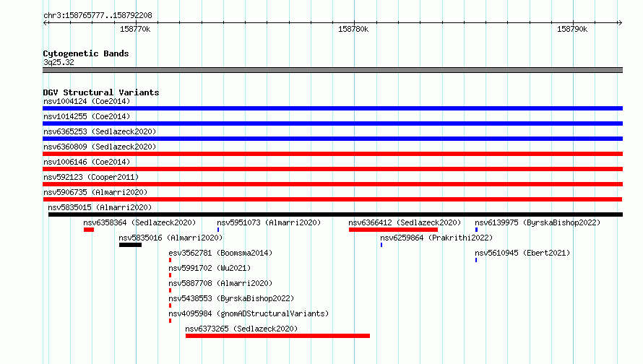
Task: Click the blue marker under nsv6259864
Action: point(381,245)
